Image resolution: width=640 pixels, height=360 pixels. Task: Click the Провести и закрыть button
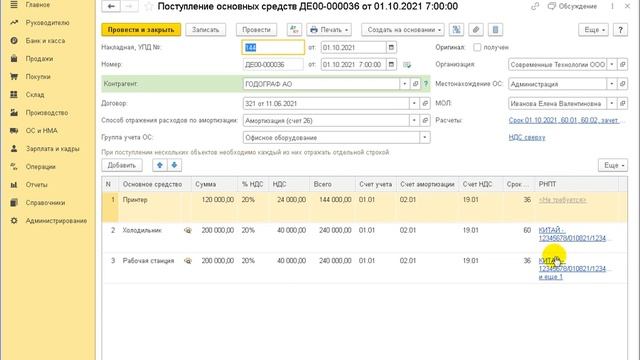point(141,30)
